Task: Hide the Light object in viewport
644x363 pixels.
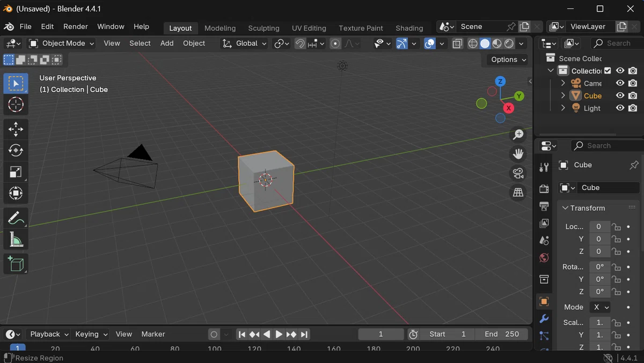Action: pos(620,108)
